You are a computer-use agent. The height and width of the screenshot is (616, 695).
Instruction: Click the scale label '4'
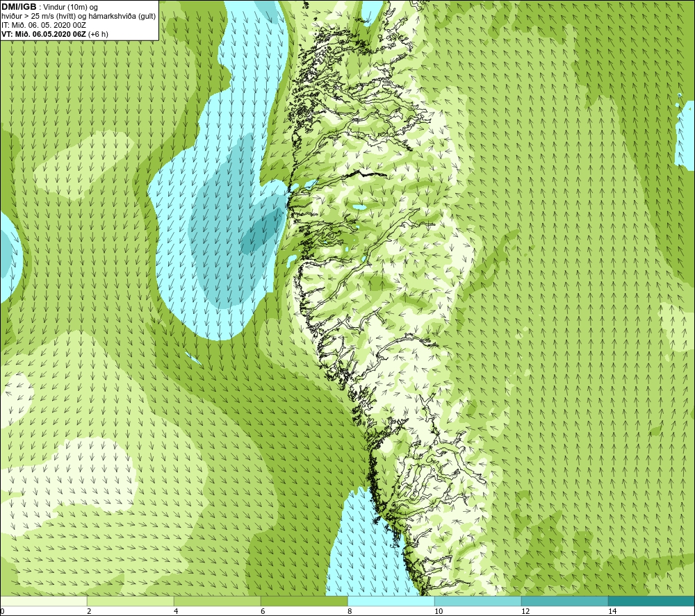point(176,611)
